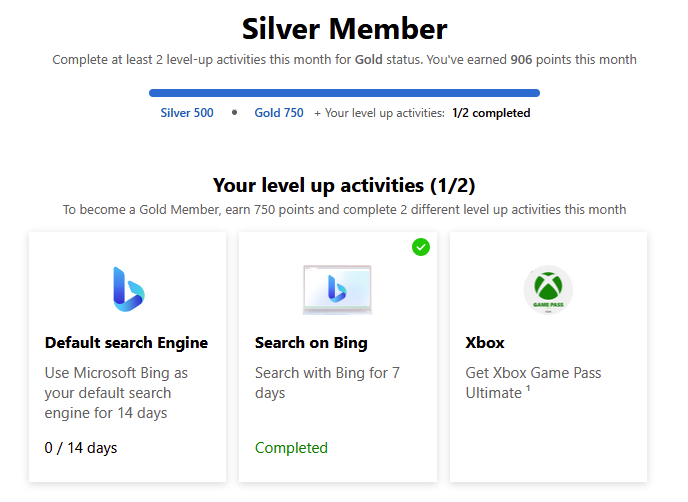The height and width of the screenshot is (502, 688).
Task: Click the Silver Member heading
Action: click(x=344, y=29)
